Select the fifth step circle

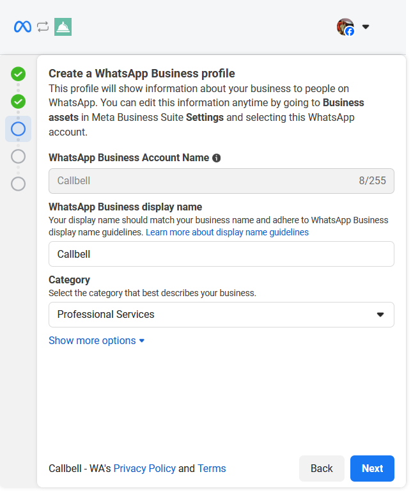[x=19, y=184]
